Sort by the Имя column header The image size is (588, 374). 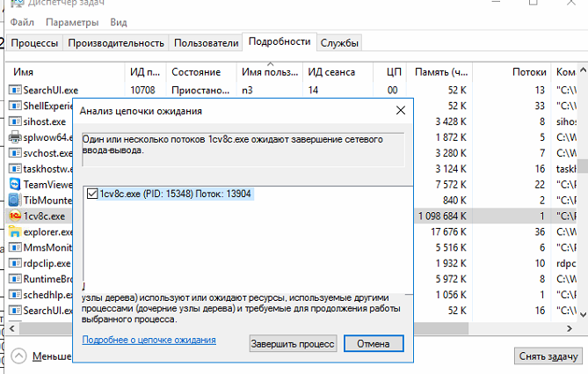click(x=65, y=72)
